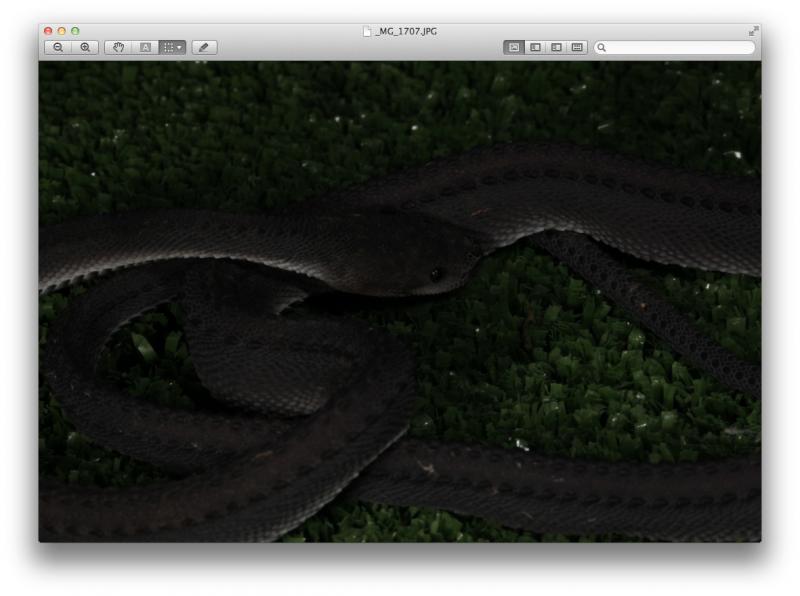Select the Text selection tool
800x596 pixels.
coord(145,47)
